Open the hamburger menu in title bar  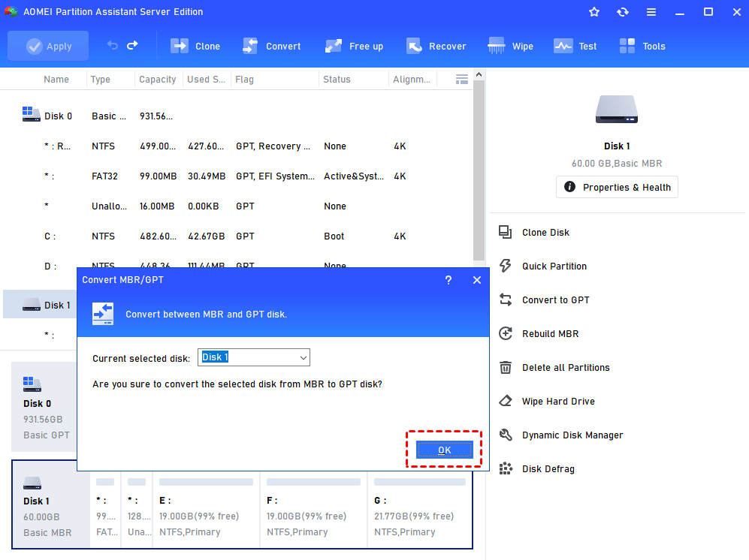[651, 12]
